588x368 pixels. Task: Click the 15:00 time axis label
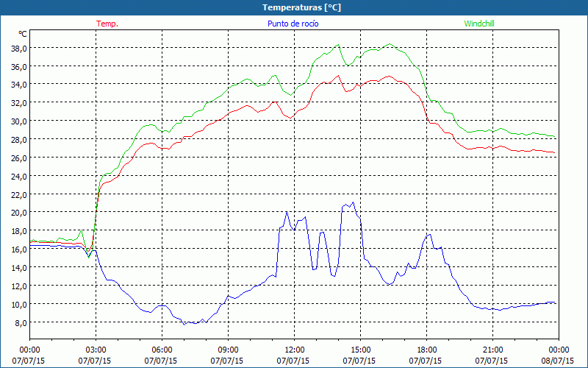[x=360, y=350]
